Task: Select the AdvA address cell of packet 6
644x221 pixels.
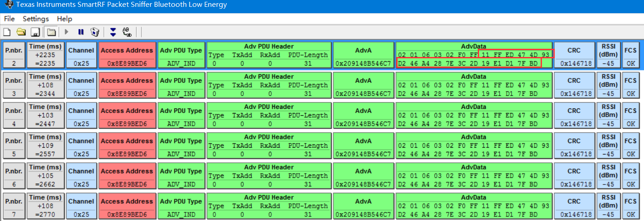Action: [363, 176]
